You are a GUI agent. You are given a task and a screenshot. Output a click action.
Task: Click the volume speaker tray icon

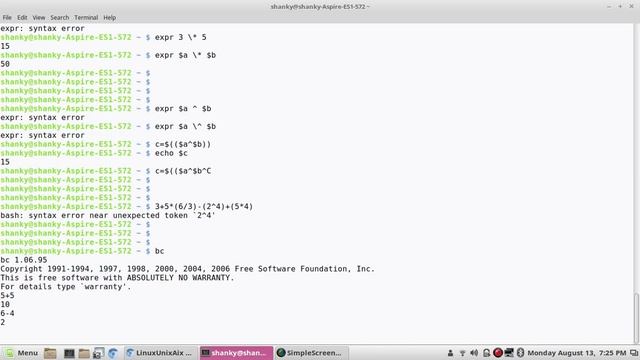[474, 353]
